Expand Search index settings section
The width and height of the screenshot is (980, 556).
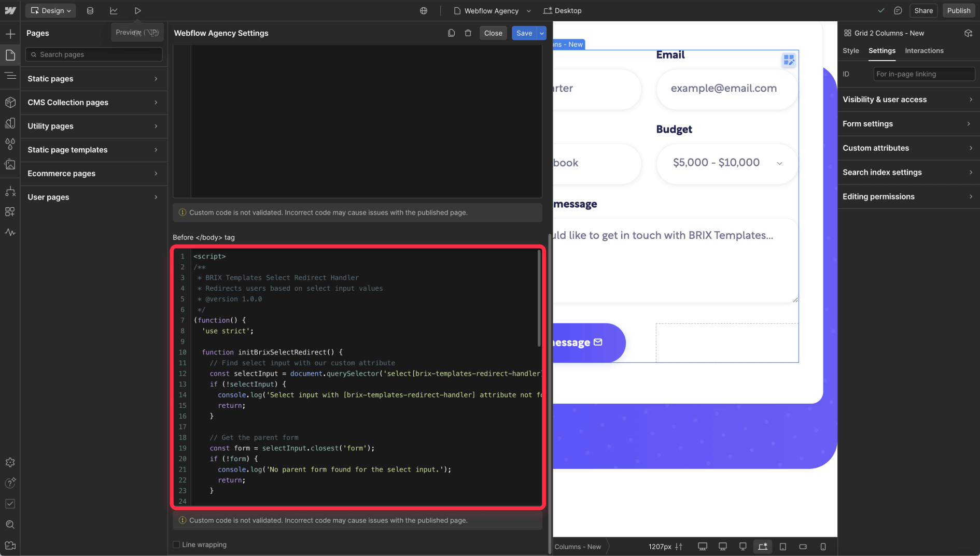pos(908,172)
